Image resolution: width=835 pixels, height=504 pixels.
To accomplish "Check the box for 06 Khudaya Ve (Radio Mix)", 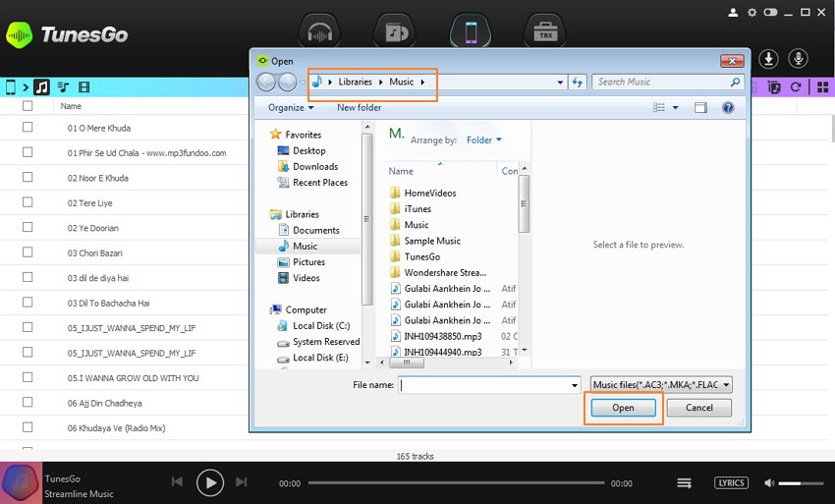I will click(28, 427).
